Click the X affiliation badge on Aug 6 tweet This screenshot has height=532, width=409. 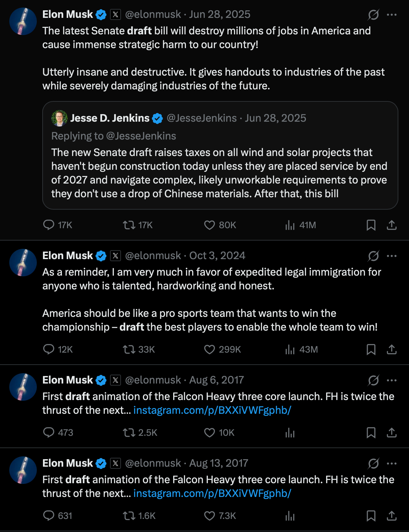tap(115, 380)
